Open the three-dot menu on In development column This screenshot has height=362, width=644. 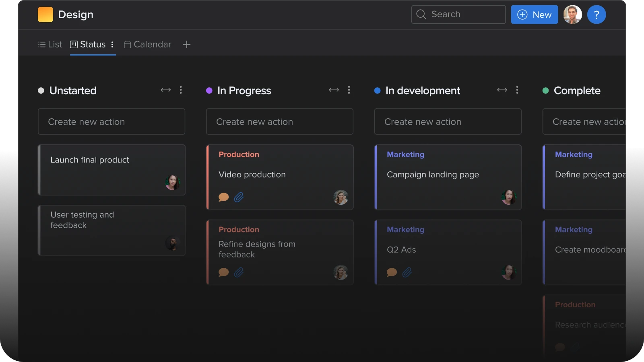(517, 90)
